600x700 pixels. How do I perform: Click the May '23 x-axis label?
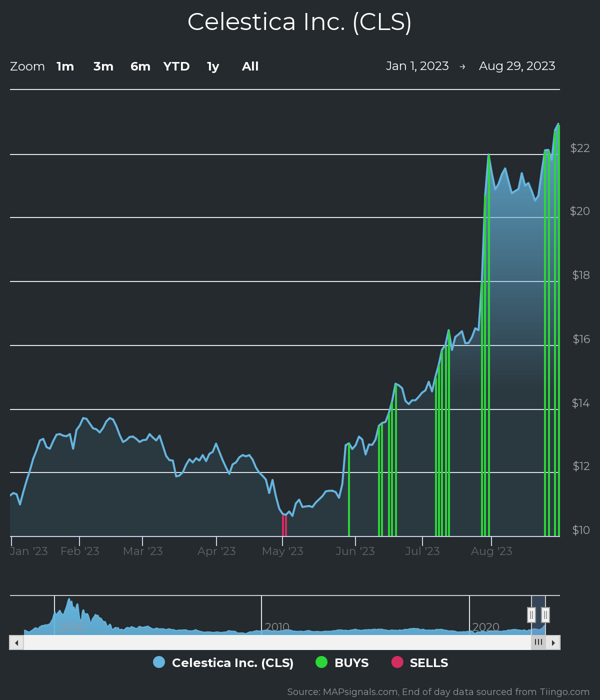pos(282,551)
